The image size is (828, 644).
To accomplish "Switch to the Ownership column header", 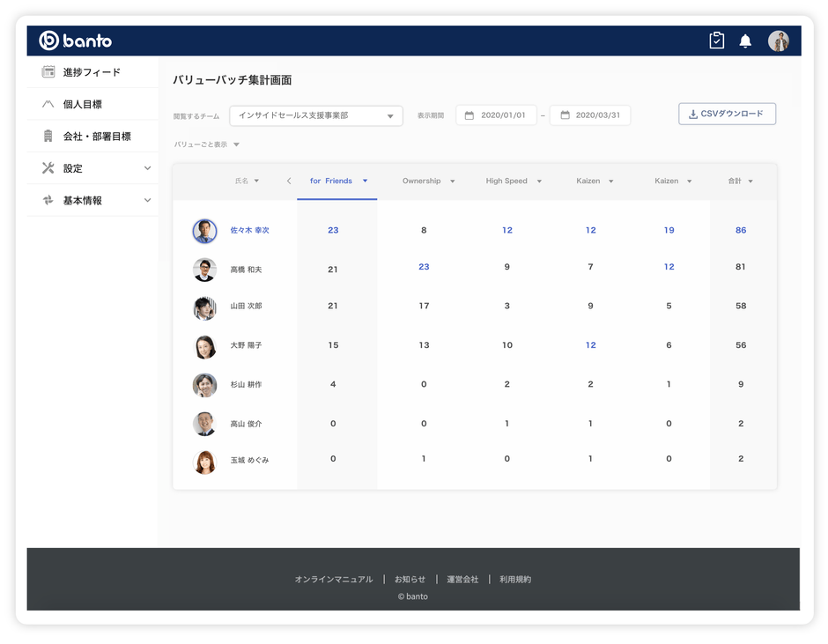I will (428, 181).
